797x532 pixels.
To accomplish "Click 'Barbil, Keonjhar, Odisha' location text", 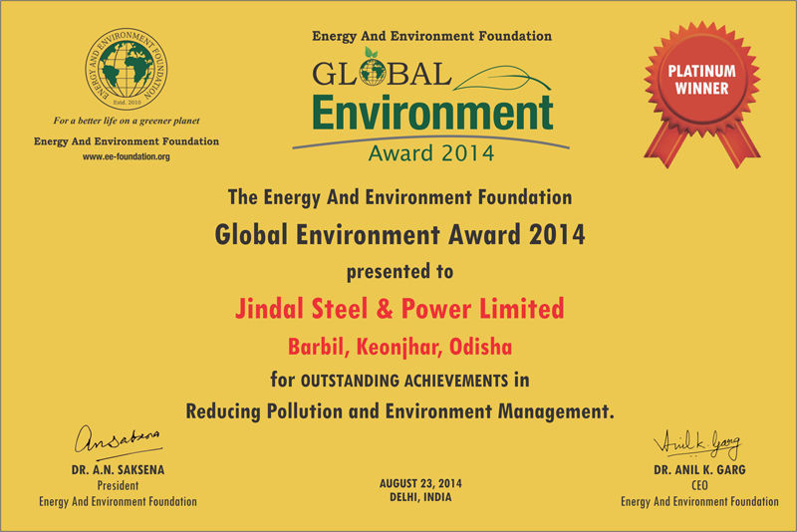I will coord(400,347).
